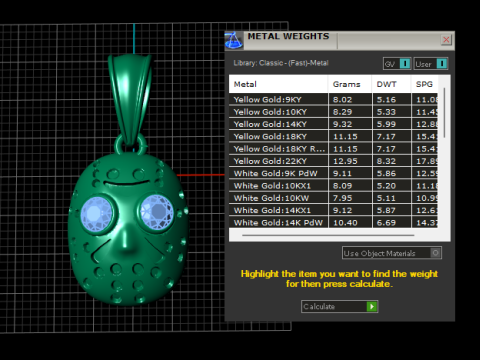Select the pendant bail loop
This screenshot has height=360, width=480.
click(130, 100)
